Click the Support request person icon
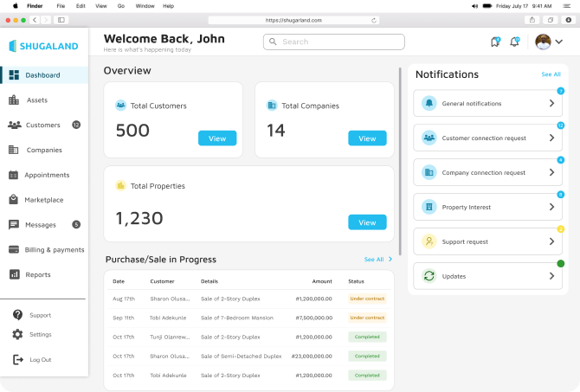 (429, 241)
